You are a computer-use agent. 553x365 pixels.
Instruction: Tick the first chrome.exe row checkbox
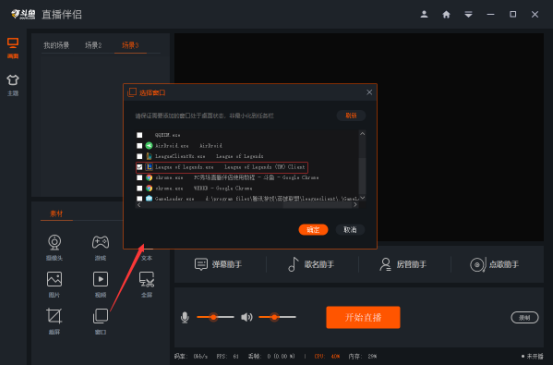tap(140, 177)
